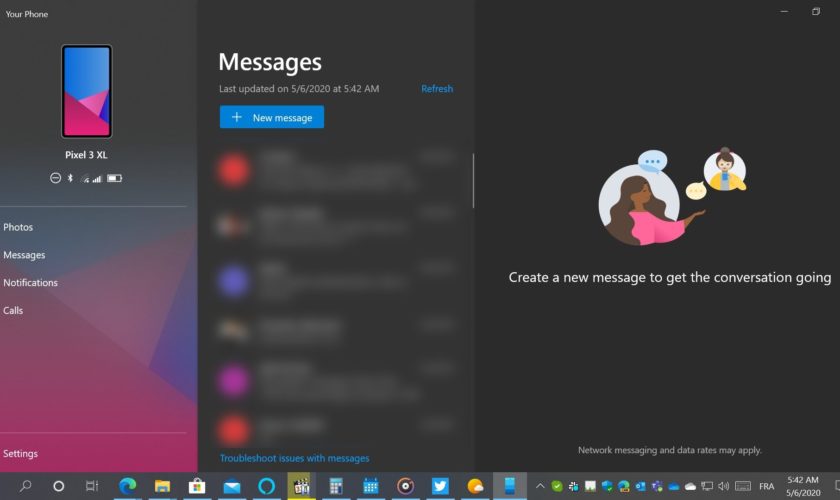Click the Pixel 3 XL phone image
840x500 pixels.
[87, 91]
